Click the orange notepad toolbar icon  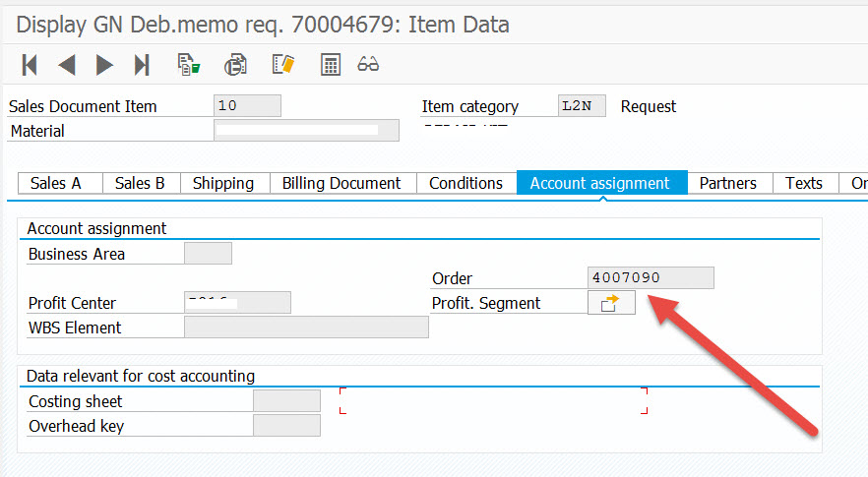tap(283, 65)
